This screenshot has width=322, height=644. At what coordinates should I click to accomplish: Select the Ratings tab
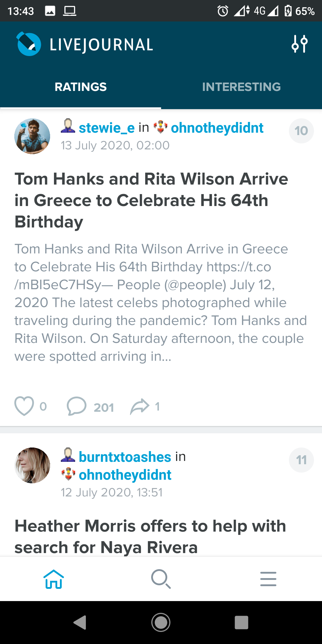[80, 87]
